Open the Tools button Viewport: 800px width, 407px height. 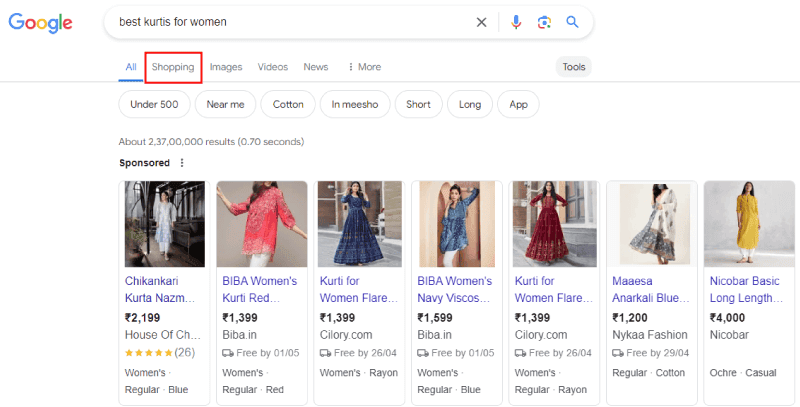[x=573, y=67]
